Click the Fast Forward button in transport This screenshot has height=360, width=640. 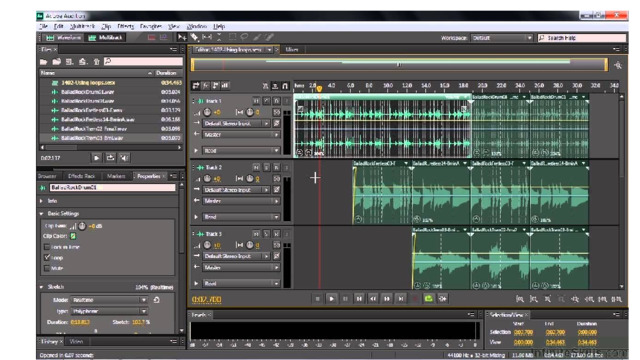[x=387, y=299]
